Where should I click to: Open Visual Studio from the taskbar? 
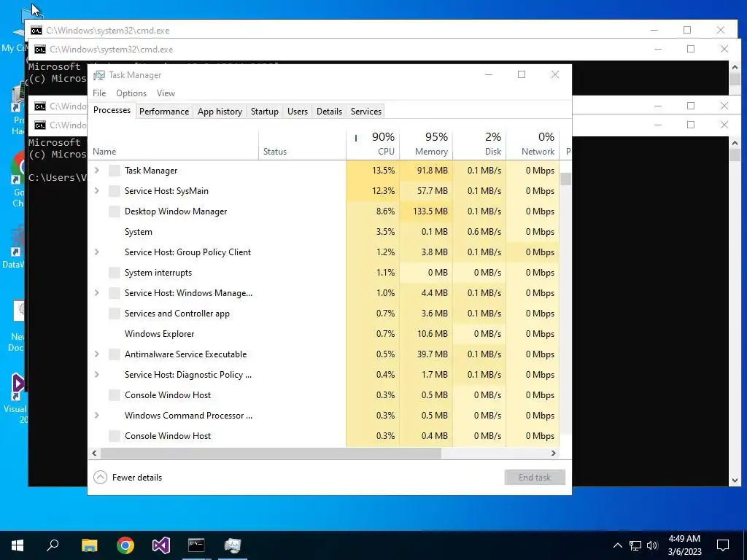[161, 545]
